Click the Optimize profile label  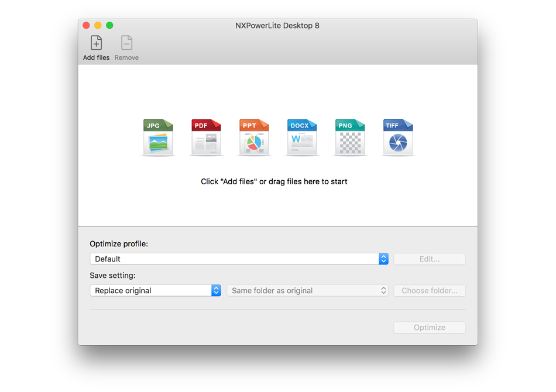[119, 244]
